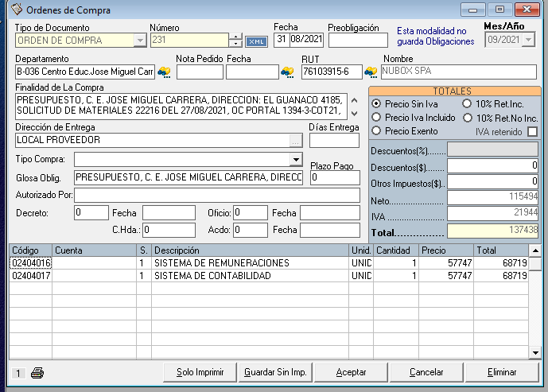Click the Preobligación input field

coord(358,41)
